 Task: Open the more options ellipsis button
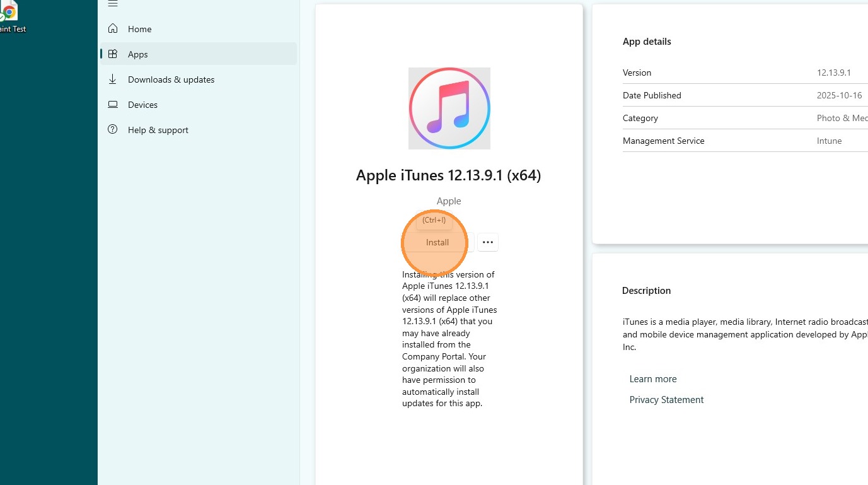pos(488,242)
